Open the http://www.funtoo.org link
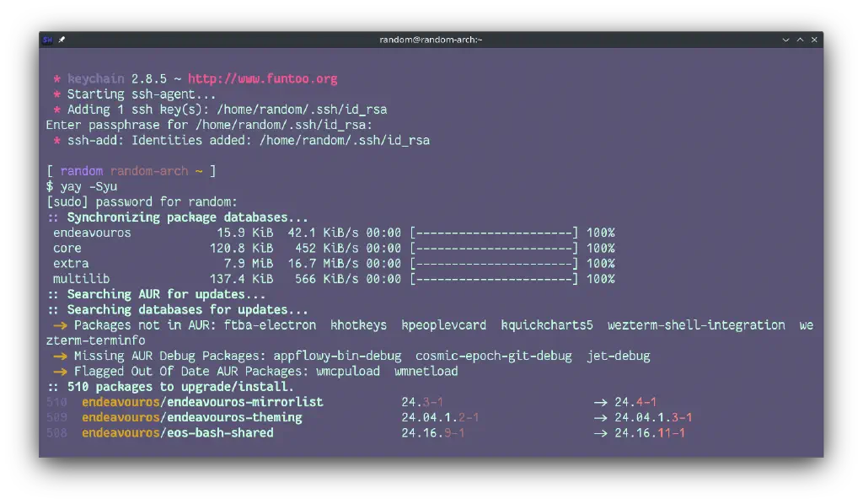 [x=263, y=78]
